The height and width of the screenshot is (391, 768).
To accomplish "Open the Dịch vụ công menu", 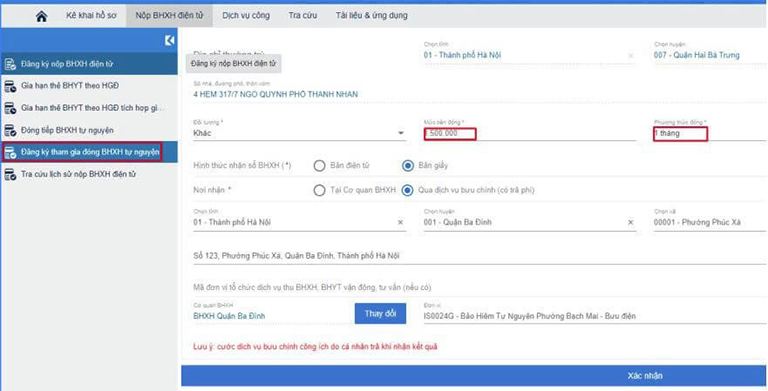I will tap(246, 16).
